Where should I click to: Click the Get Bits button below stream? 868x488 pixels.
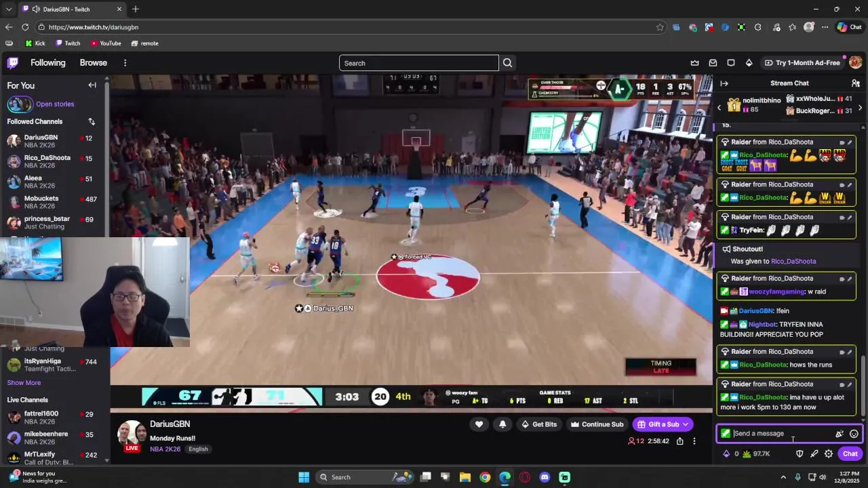[538, 424]
